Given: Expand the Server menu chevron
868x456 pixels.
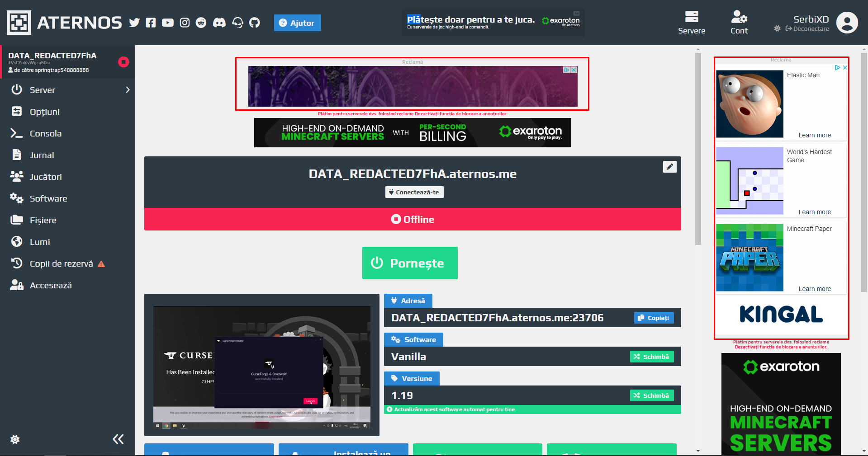Looking at the screenshot, I should (128, 90).
